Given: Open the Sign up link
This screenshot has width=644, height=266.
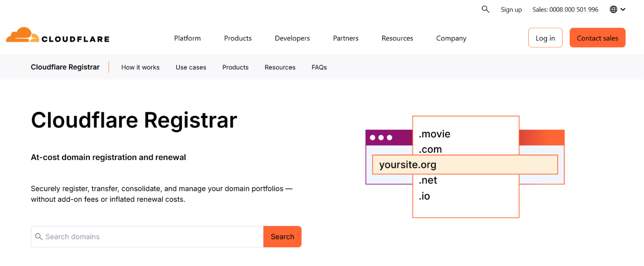Looking at the screenshot, I should [511, 9].
